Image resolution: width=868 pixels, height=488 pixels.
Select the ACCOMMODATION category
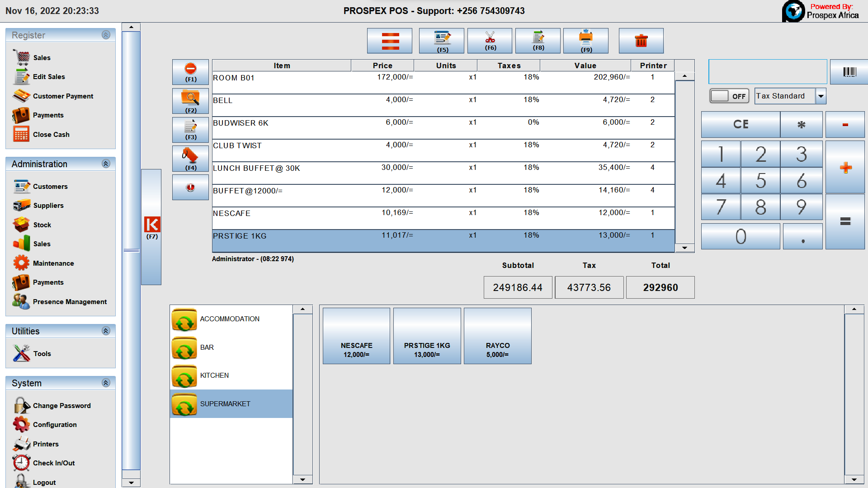[x=230, y=319]
